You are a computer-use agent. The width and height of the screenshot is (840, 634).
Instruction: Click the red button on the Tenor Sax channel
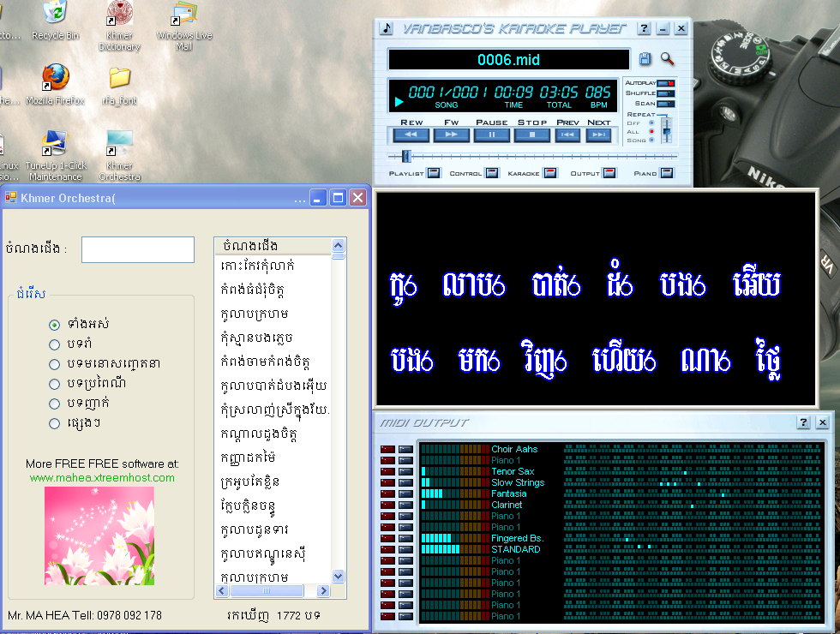(x=387, y=472)
